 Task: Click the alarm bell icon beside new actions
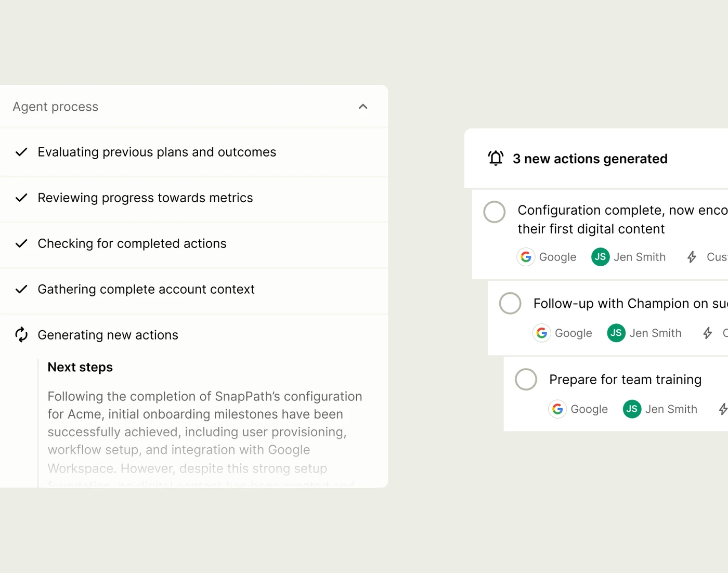(x=496, y=158)
